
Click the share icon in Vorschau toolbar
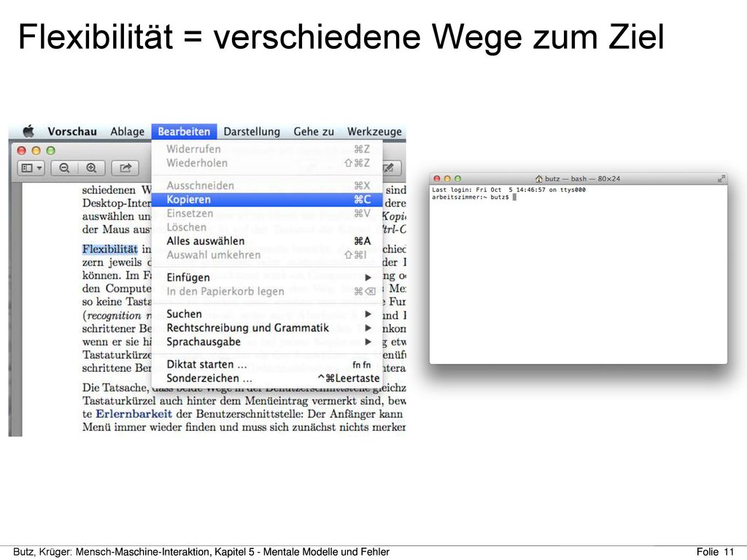[x=125, y=168]
